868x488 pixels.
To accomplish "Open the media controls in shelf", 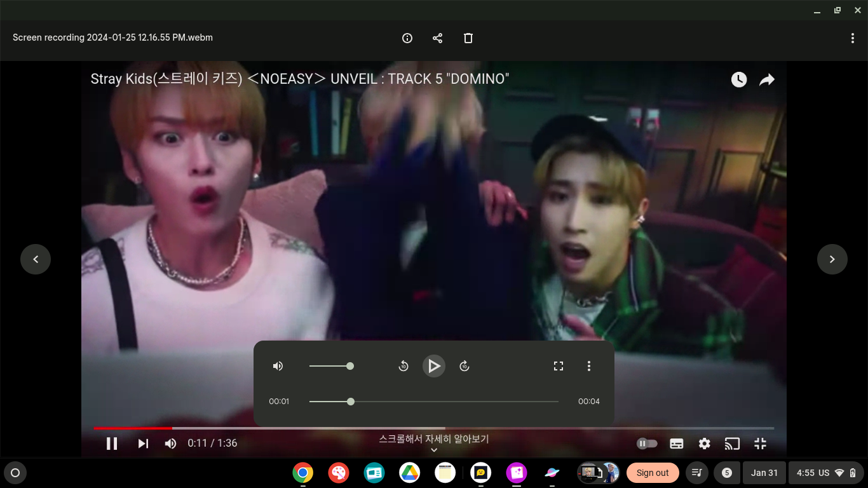I will [x=697, y=473].
